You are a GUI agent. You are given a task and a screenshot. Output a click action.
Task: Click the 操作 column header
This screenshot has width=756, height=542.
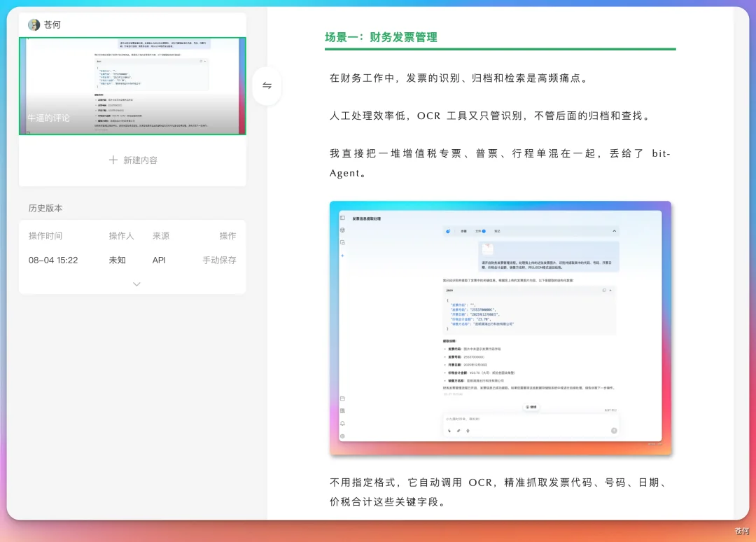coord(227,236)
